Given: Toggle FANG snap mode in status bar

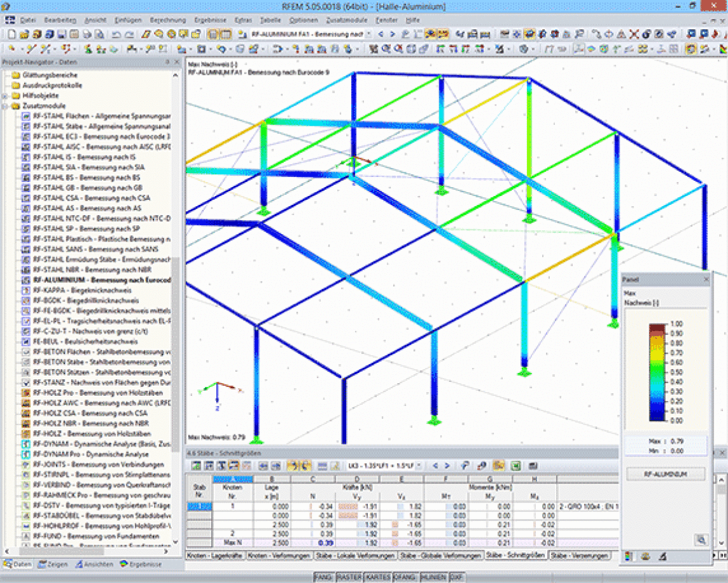Looking at the screenshot, I should 324,577.
